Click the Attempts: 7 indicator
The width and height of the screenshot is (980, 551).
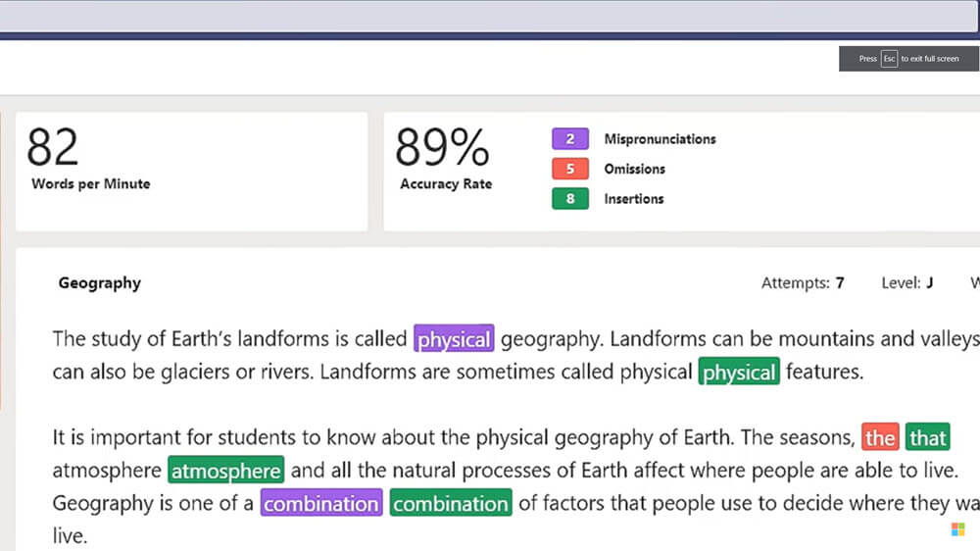click(x=803, y=283)
